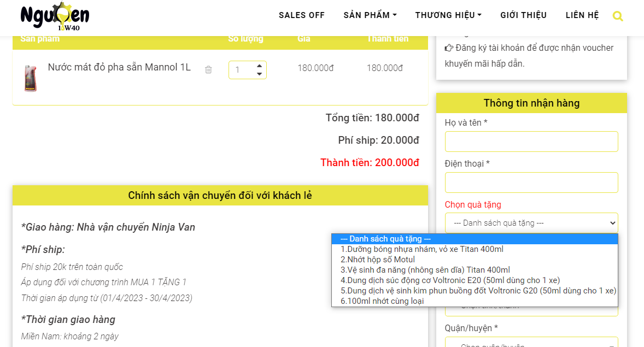Click the Phí ship: 20.000đ text
Image resolution: width=644 pixels, height=347 pixels.
click(379, 140)
